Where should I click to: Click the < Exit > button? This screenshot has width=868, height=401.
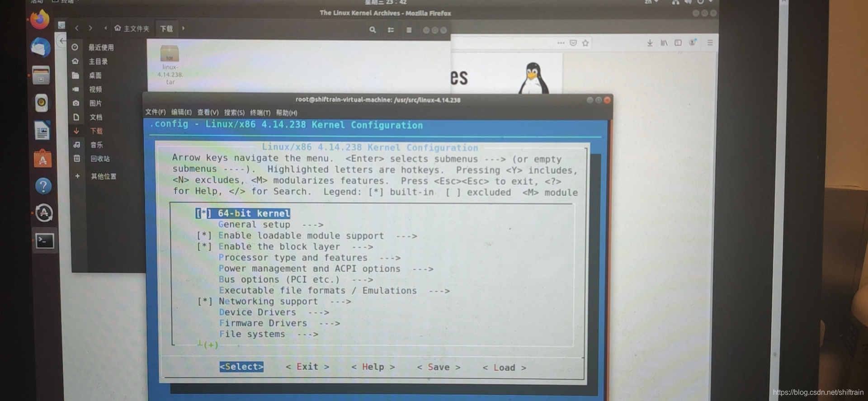307,367
